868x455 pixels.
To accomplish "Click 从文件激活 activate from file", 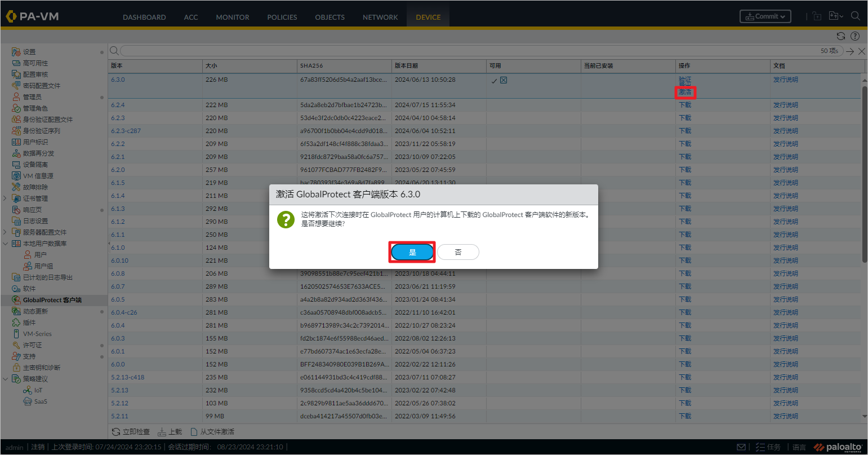I will 212,432.
